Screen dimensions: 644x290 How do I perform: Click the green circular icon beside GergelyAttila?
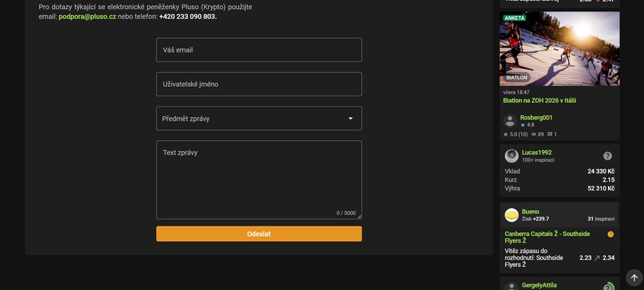click(607, 287)
